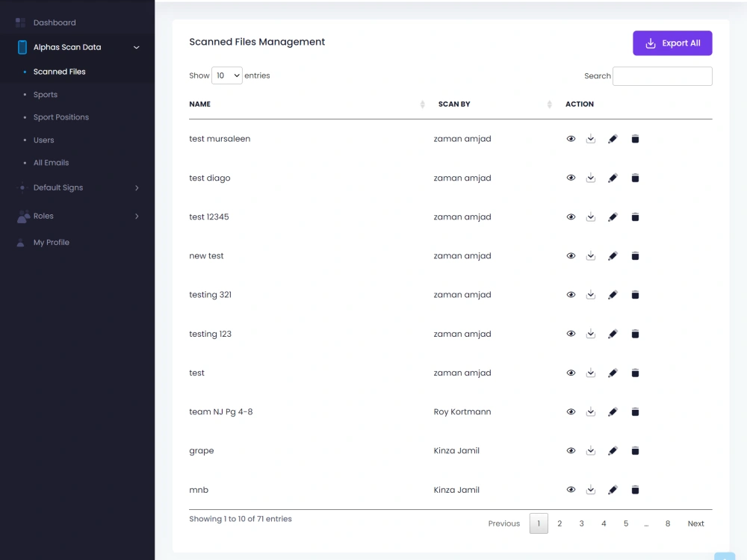The width and height of the screenshot is (747, 560).
Task: Delete the test mursaleen entry
Action: pyautogui.click(x=635, y=139)
